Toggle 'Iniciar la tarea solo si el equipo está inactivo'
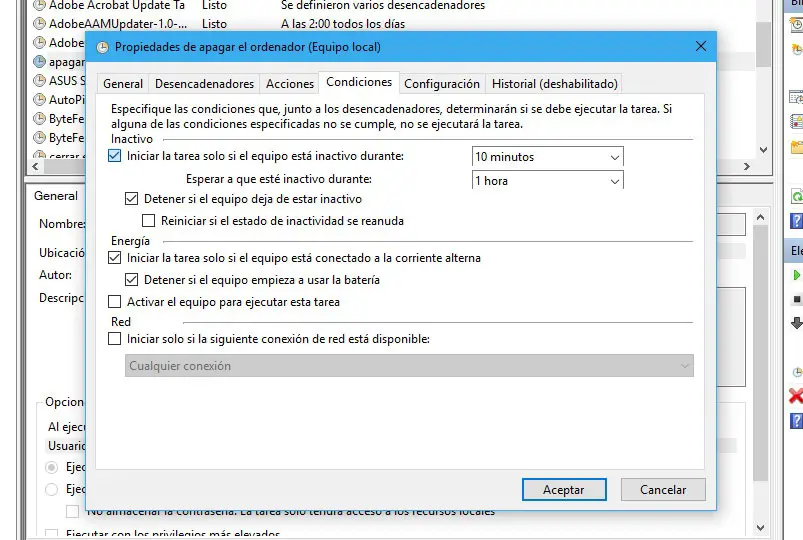The height and width of the screenshot is (540, 803). pyautogui.click(x=115, y=156)
